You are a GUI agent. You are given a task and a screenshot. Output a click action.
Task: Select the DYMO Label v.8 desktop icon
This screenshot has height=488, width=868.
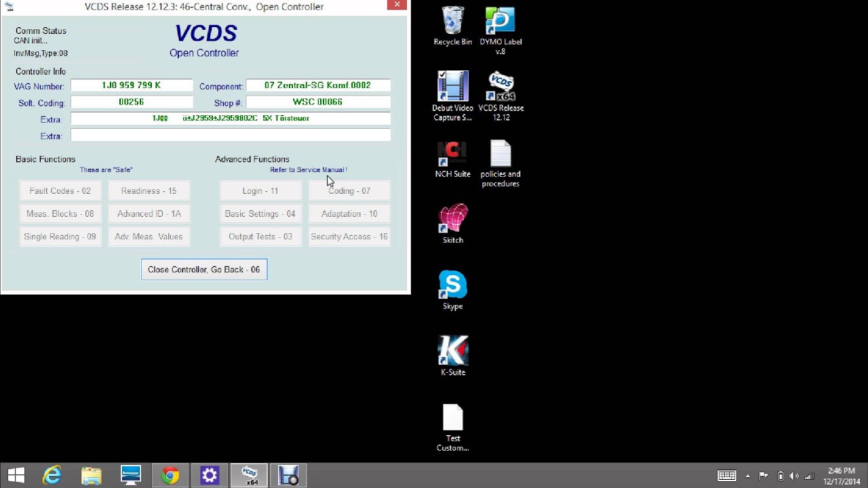point(500,30)
